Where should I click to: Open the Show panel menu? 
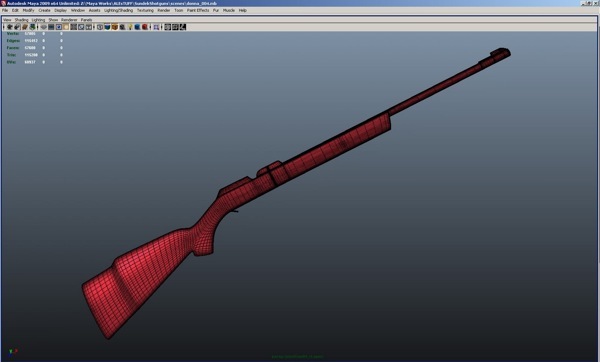(x=53, y=20)
